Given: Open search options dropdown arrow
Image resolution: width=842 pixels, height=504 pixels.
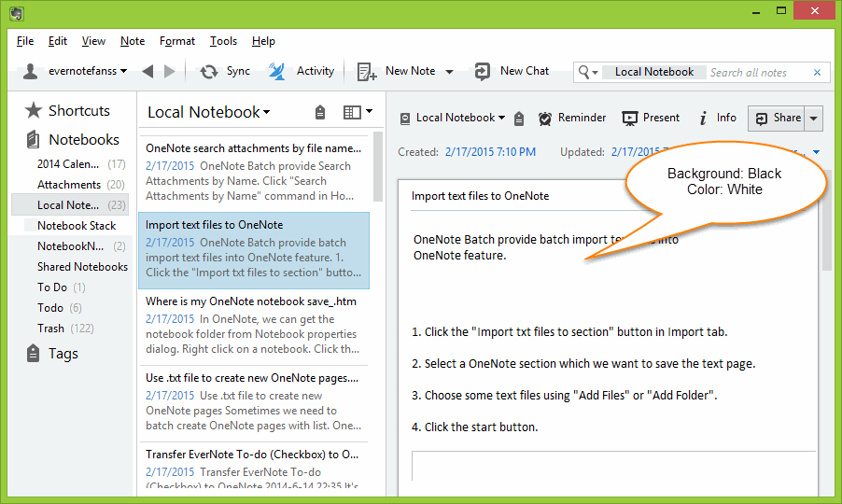Looking at the screenshot, I should [x=595, y=73].
